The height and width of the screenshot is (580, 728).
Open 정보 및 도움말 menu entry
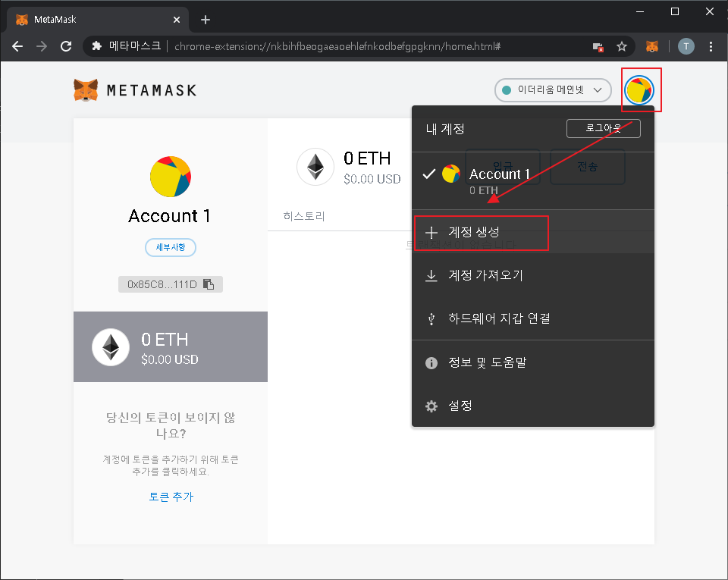(533, 362)
